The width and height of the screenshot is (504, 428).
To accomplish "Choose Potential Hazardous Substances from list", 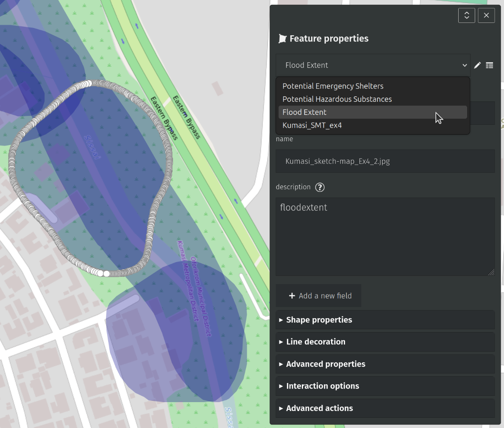I will (x=337, y=99).
